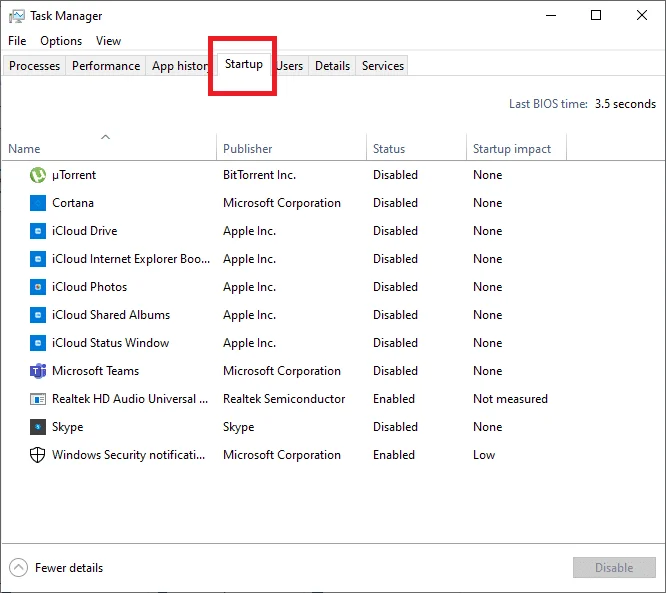Sort by Startup impact column header

pos(516,149)
